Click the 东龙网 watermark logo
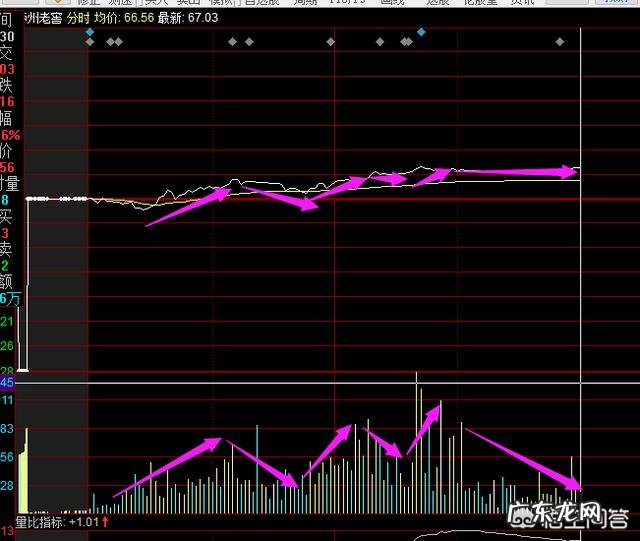Viewport: 640px width, 541px height. (567, 516)
